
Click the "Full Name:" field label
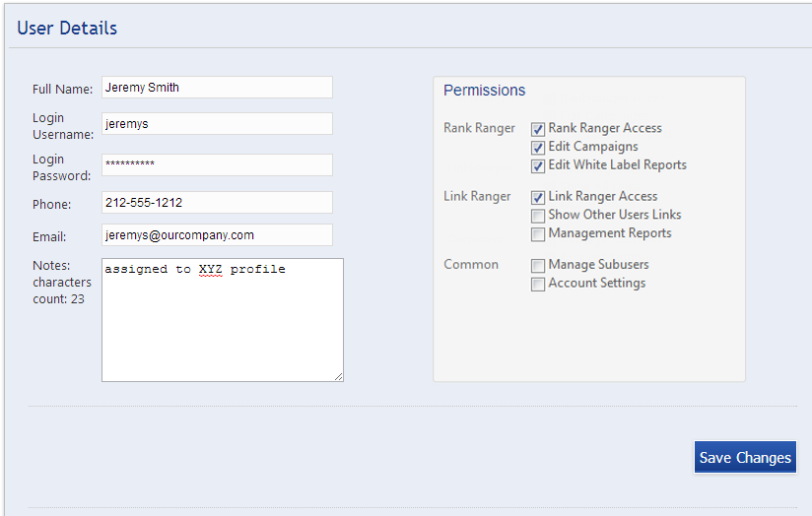click(62, 90)
